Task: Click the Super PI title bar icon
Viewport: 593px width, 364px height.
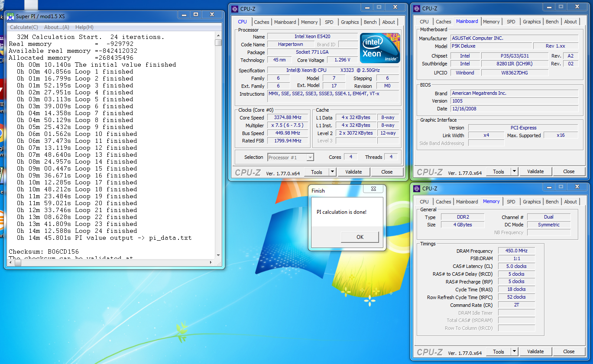Action: point(10,16)
